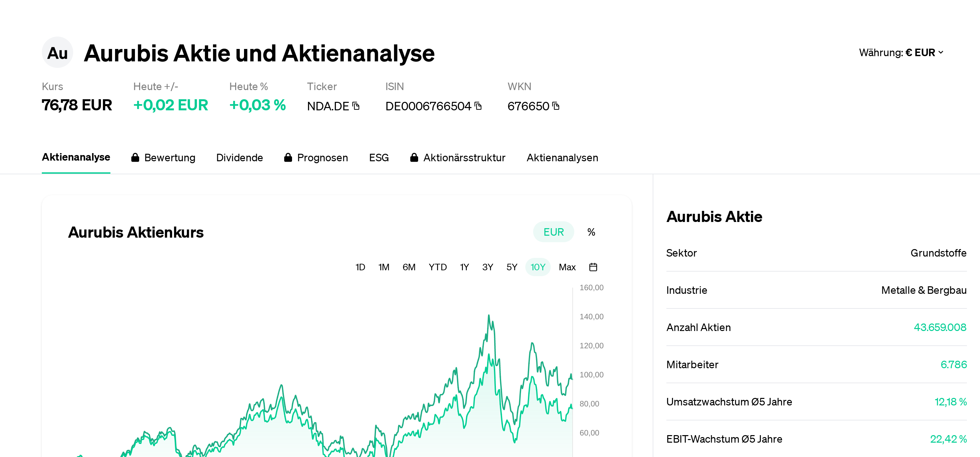Select the 5Y chart range
Image resolution: width=980 pixels, height=457 pixels.
coord(512,267)
